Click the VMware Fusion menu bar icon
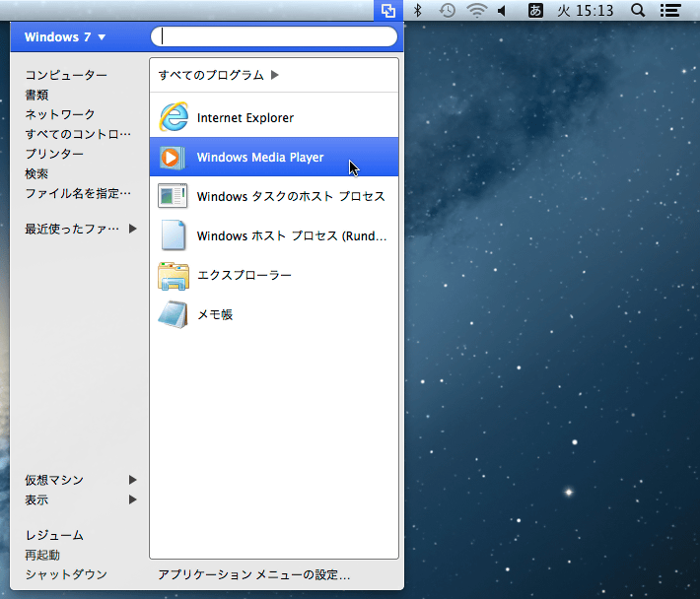 pyautogui.click(x=388, y=10)
